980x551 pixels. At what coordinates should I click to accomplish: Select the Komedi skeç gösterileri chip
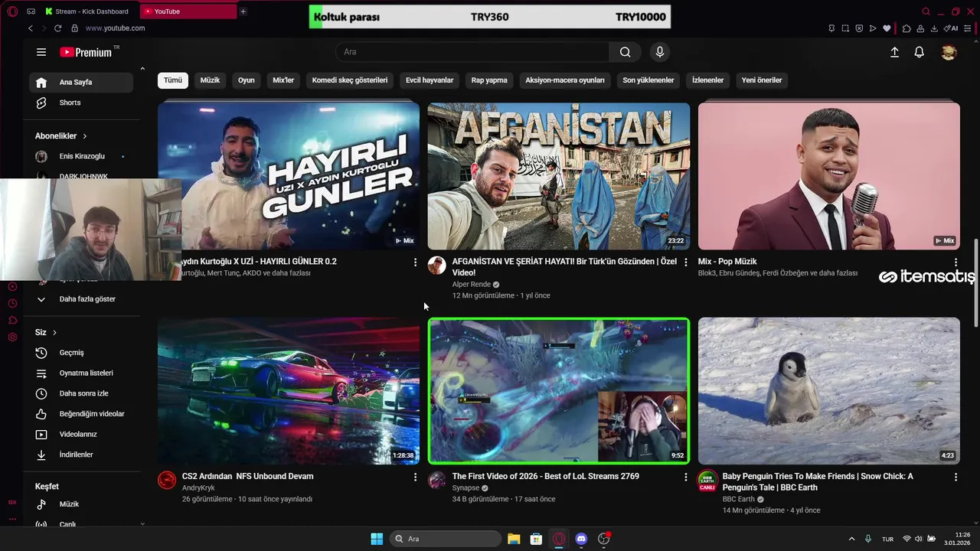tap(350, 80)
